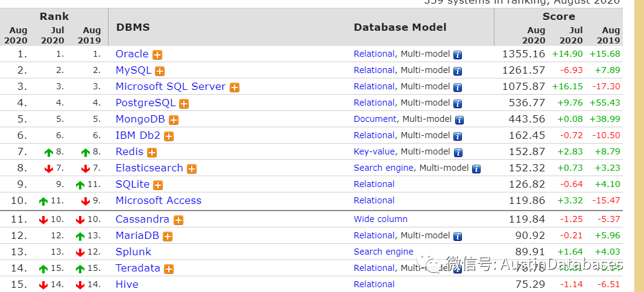Image resolution: width=644 pixels, height=292 pixels.
Task: Open the Oracle DBMS link
Action: pyautogui.click(x=132, y=54)
